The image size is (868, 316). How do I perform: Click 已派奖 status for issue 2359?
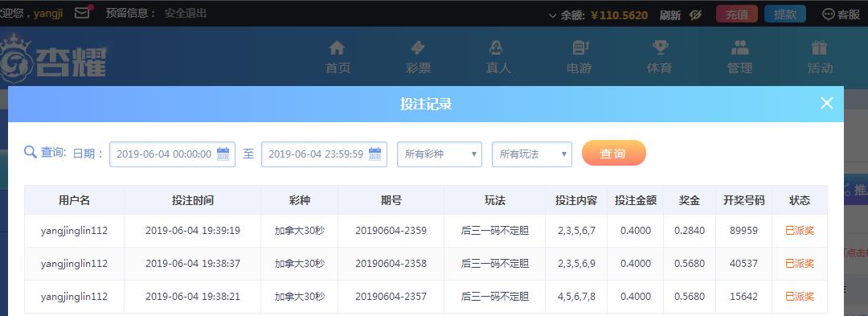pyautogui.click(x=800, y=231)
